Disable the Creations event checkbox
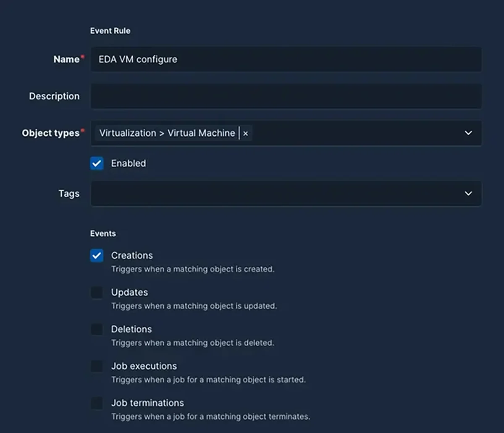Screen dimensions: 504x433 pyautogui.click(x=97, y=256)
